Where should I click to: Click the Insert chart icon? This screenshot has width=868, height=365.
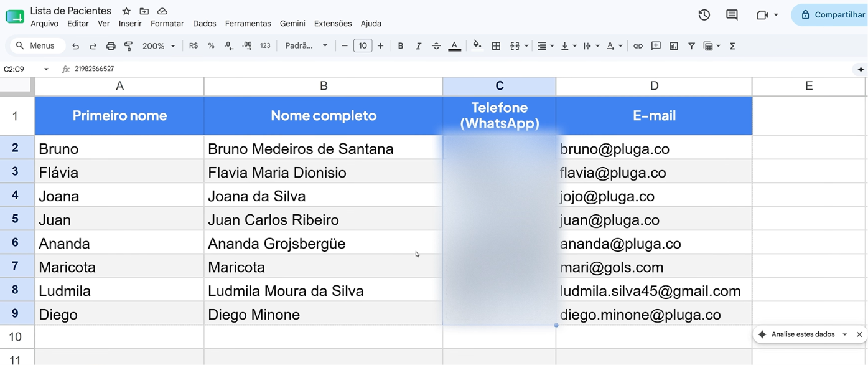(674, 46)
